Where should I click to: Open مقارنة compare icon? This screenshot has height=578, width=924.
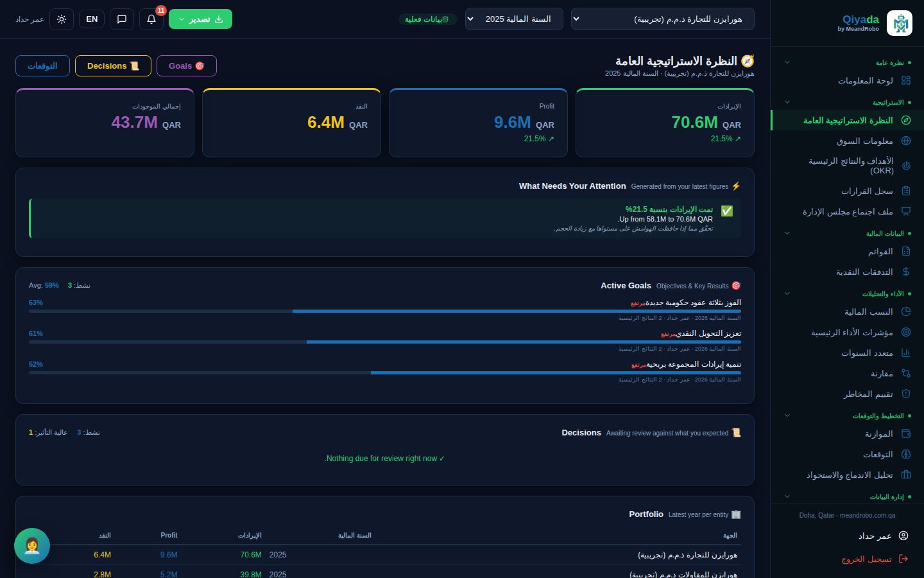(906, 373)
